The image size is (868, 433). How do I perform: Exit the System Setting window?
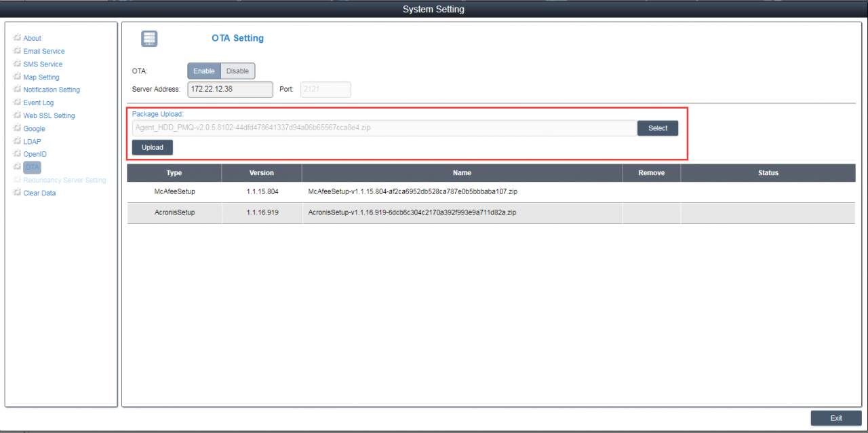(x=835, y=418)
